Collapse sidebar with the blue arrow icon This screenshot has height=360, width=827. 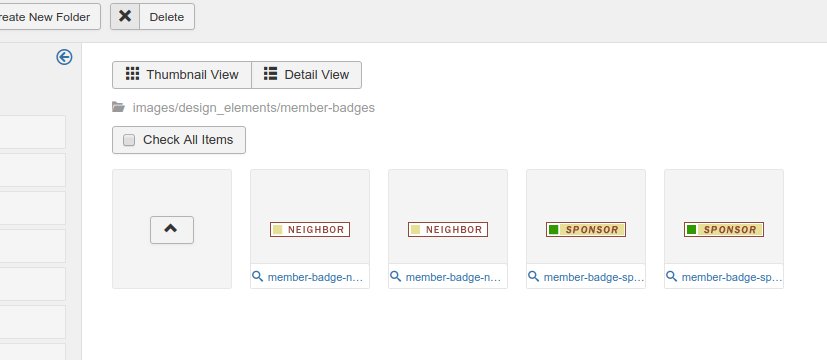click(x=64, y=57)
